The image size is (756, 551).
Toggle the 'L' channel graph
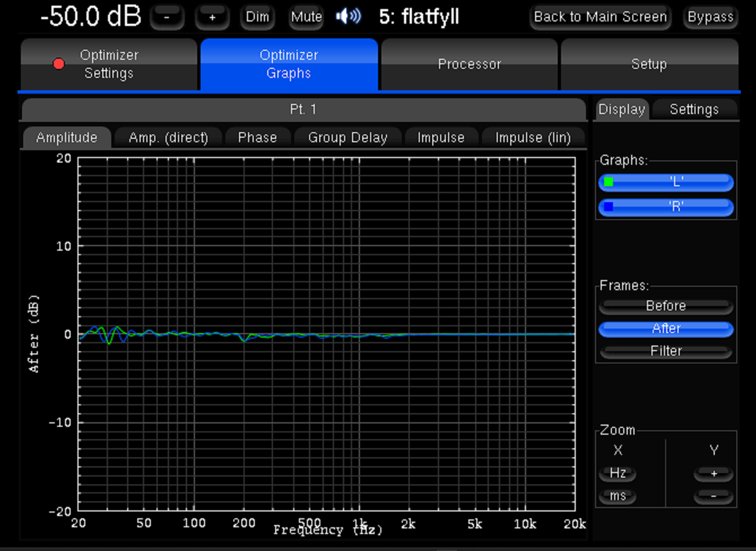tap(666, 182)
